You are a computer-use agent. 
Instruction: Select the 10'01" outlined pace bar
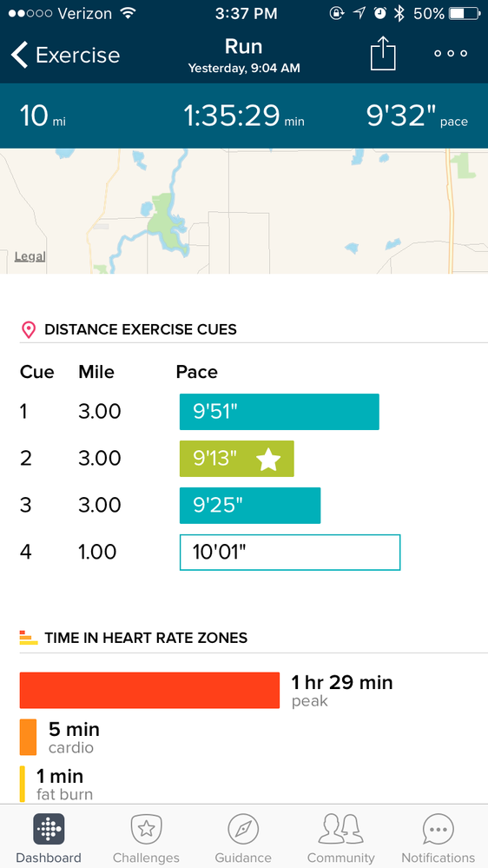tap(290, 552)
